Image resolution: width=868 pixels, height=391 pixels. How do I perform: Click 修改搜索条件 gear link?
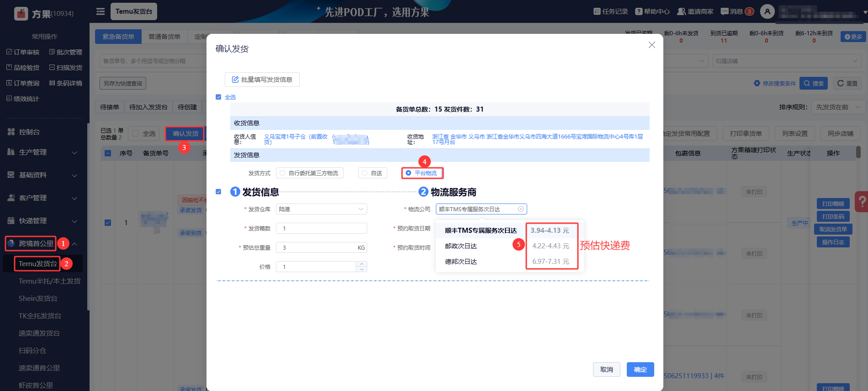[775, 83]
